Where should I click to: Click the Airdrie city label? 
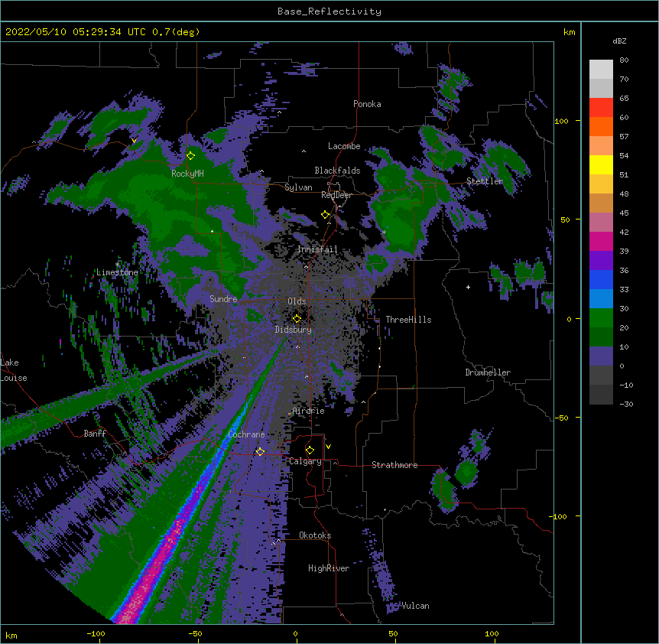309,411
